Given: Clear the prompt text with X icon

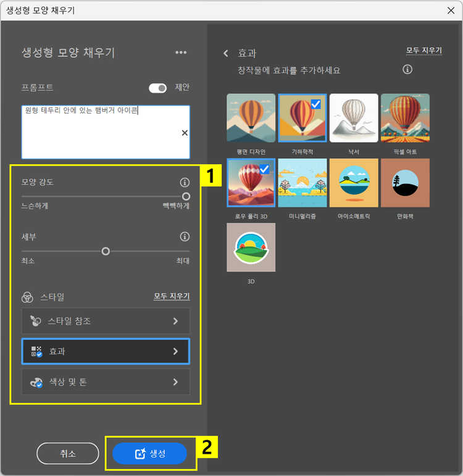Looking at the screenshot, I should tap(185, 133).
